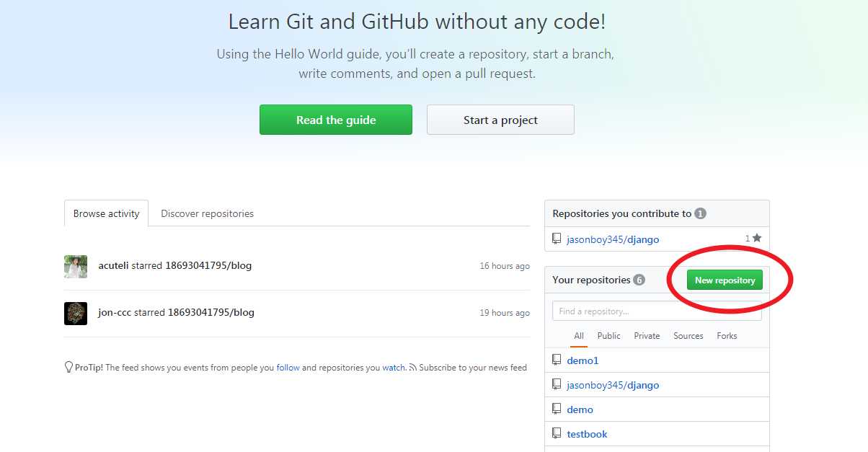Open acuteli user profile link
The height and width of the screenshot is (452, 868).
113,265
